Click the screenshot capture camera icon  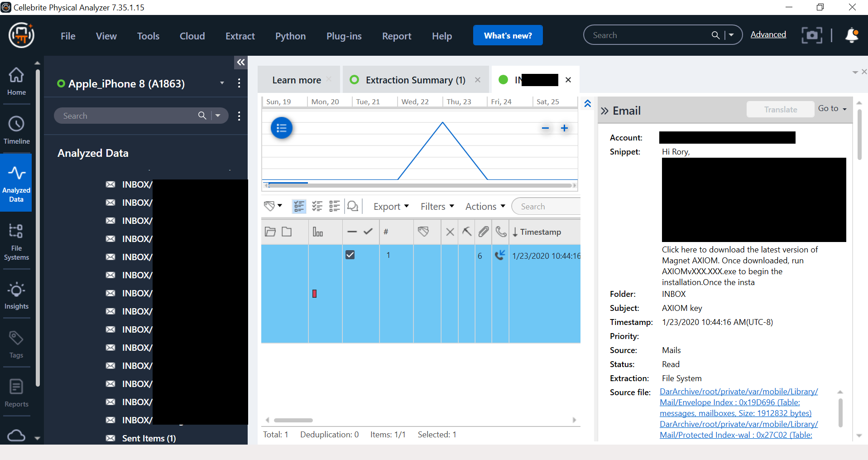(812, 35)
